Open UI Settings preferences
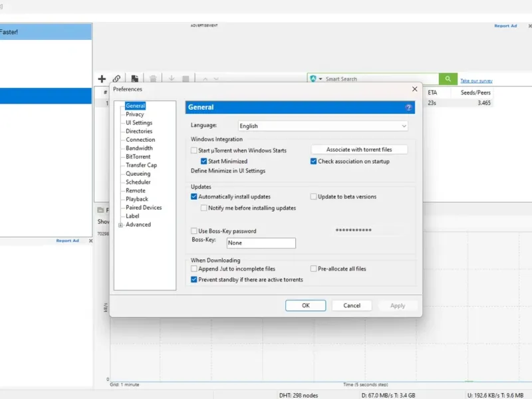The height and width of the screenshot is (399, 532). [139, 123]
